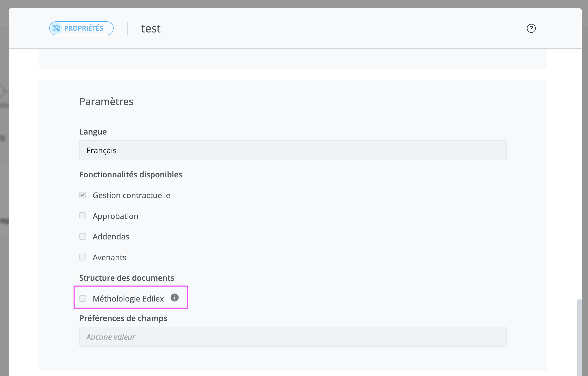Image resolution: width=588 pixels, height=376 pixels.
Task: Click the Paramètres section heading
Action: [x=107, y=102]
